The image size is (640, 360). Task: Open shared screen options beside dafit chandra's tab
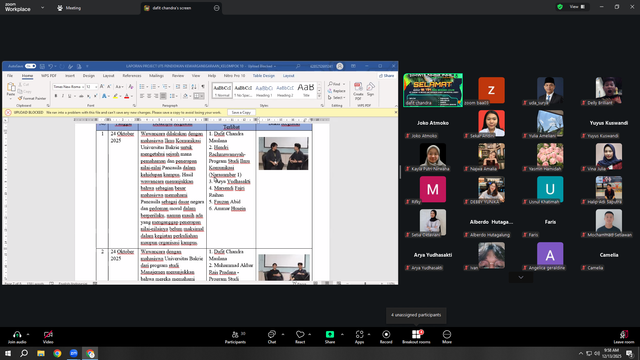(x=216, y=8)
